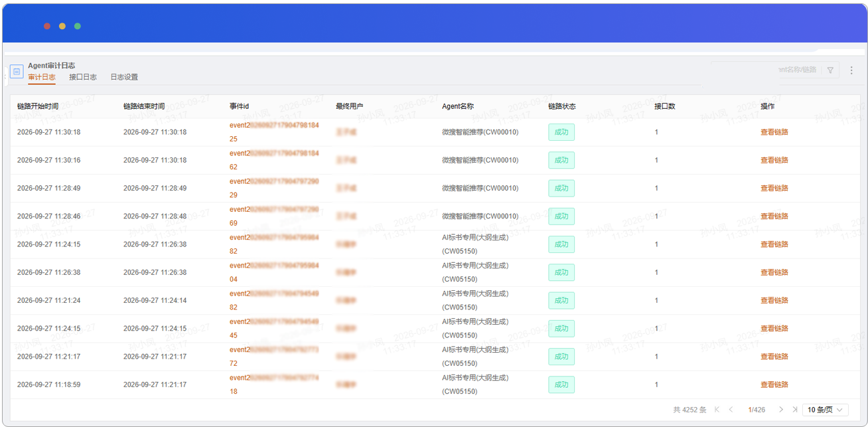The width and height of the screenshot is (868, 427).
Task: Open the event id link starting 11:30:18
Action: coord(274,132)
